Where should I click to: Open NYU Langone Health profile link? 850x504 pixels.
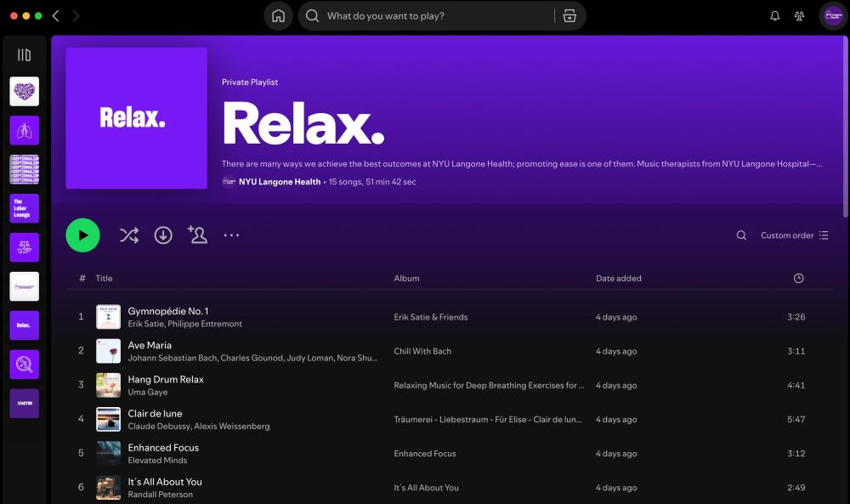(280, 182)
